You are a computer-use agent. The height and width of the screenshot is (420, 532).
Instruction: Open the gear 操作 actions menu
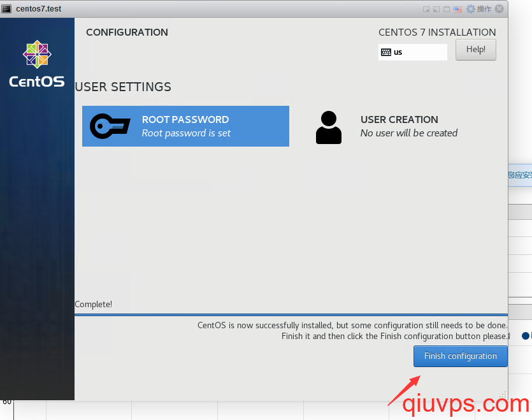click(479, 9)
